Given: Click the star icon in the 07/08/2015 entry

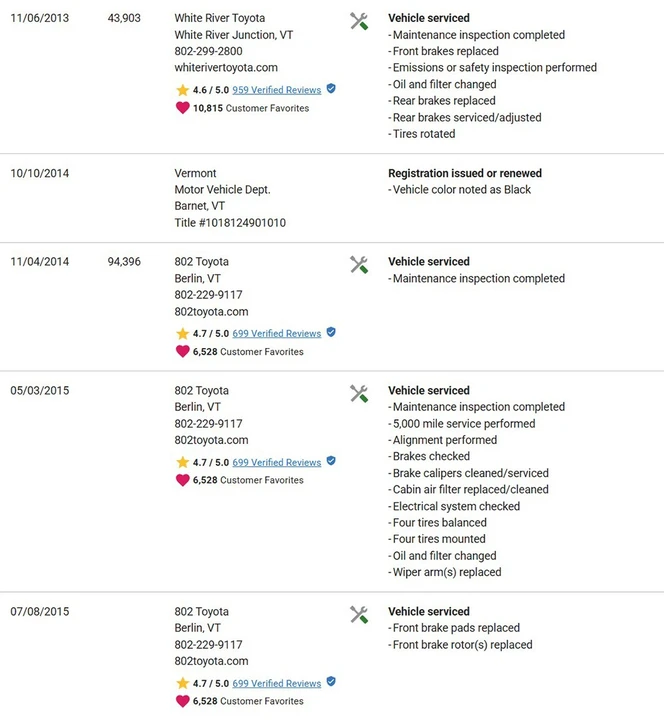Looking at the screenshot, I should pyautogui.click(x=182, y=683).
